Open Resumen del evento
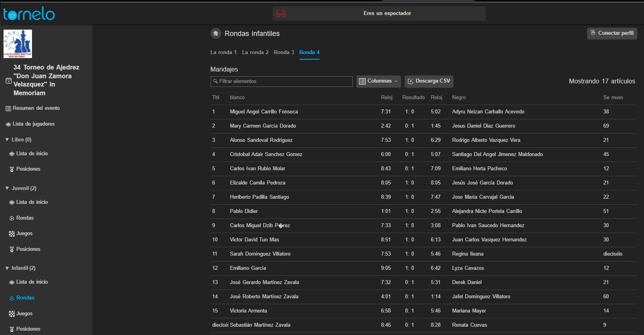 click(x=36, y=108)
